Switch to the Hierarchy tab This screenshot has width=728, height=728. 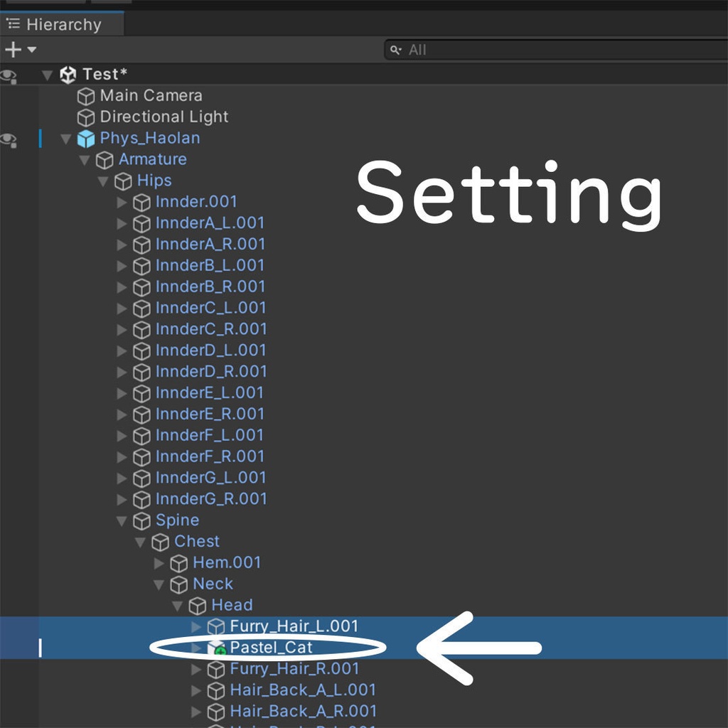(63, 24)
